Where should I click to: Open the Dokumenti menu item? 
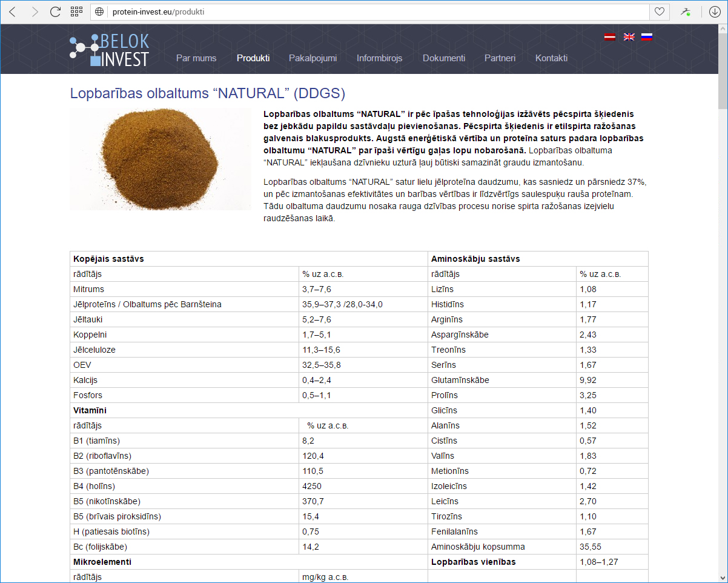coord(444,58)
